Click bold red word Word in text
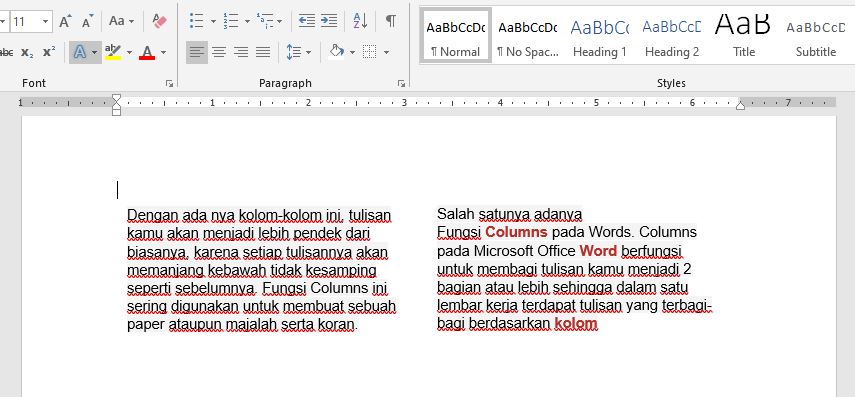The height and width of the screenshot is (397, 855). click(598, 251)
